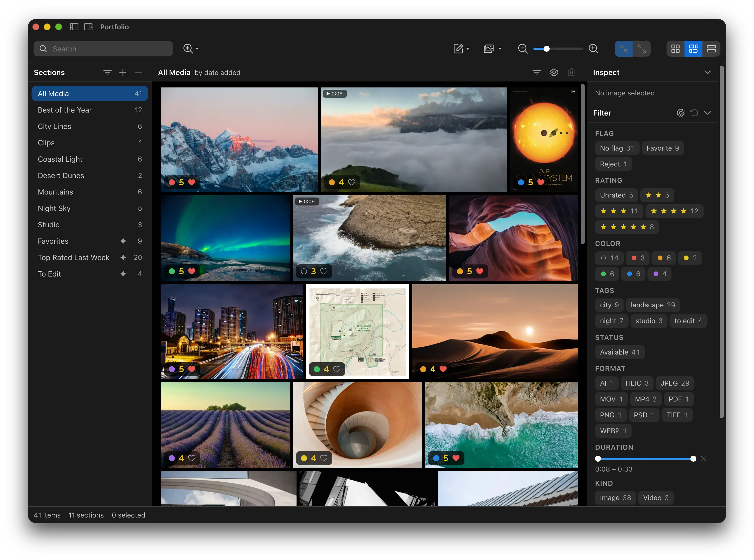Filter by JPEG 29 format
Image resolution: width=754 pixels, height=560 pixels.
[675, 383]
